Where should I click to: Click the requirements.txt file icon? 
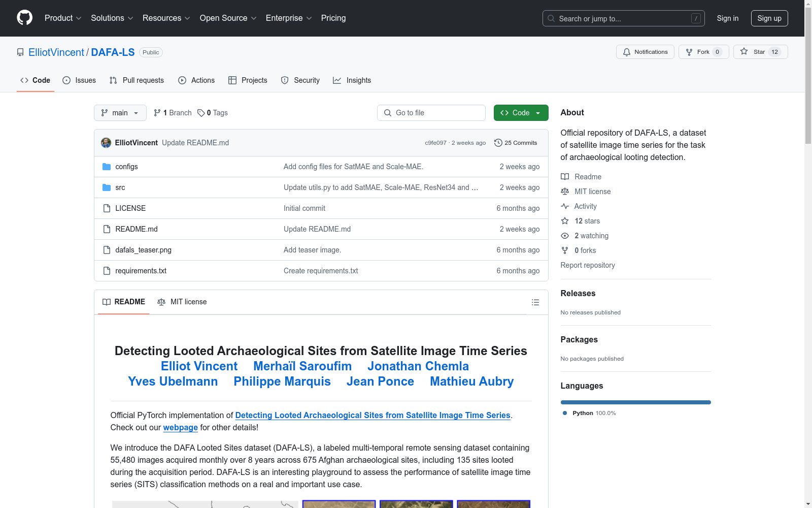pyautogui.click(x=107, y=271)
